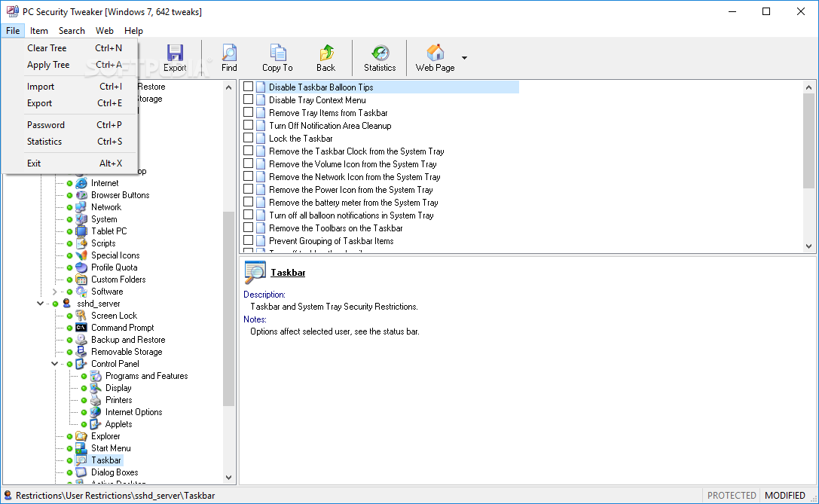This screenshot has width=819, height=504.
Task: Choose Password from File menu
Action: tap(69, 125)
